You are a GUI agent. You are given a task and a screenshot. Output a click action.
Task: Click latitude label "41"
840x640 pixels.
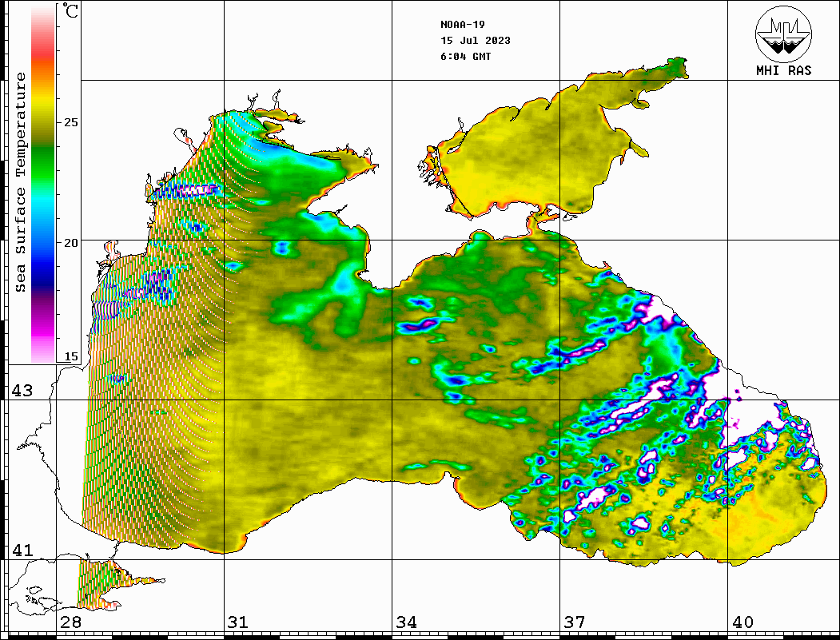(x=22, y=550)
